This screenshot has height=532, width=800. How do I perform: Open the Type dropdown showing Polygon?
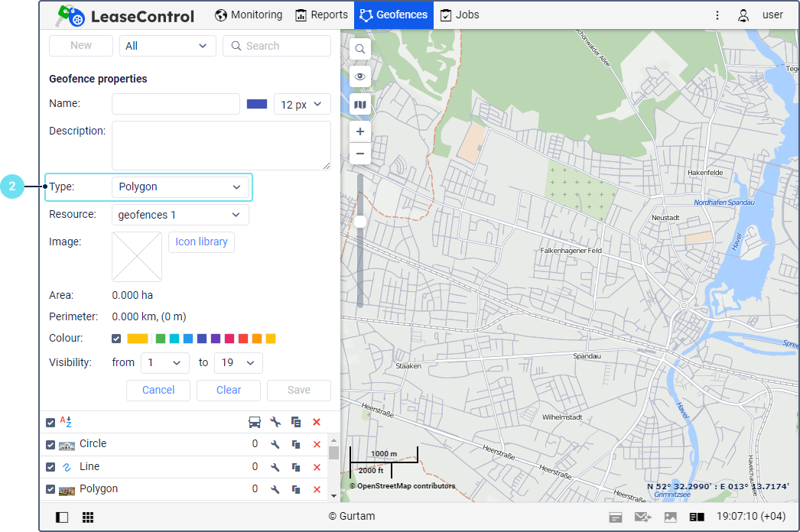[x=180, y=187]
